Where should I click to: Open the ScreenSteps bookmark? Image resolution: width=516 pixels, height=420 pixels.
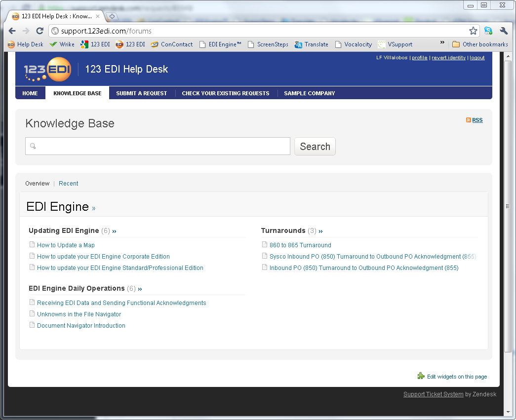[x=268, y=44]
